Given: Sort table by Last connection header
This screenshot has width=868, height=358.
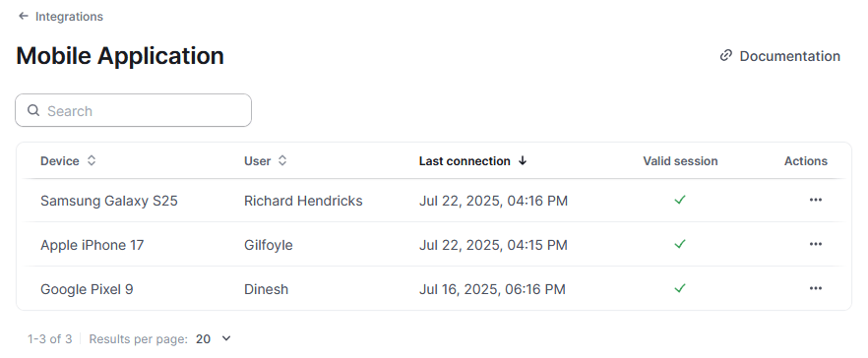Looking at the screenshot, I should [465, 161].
